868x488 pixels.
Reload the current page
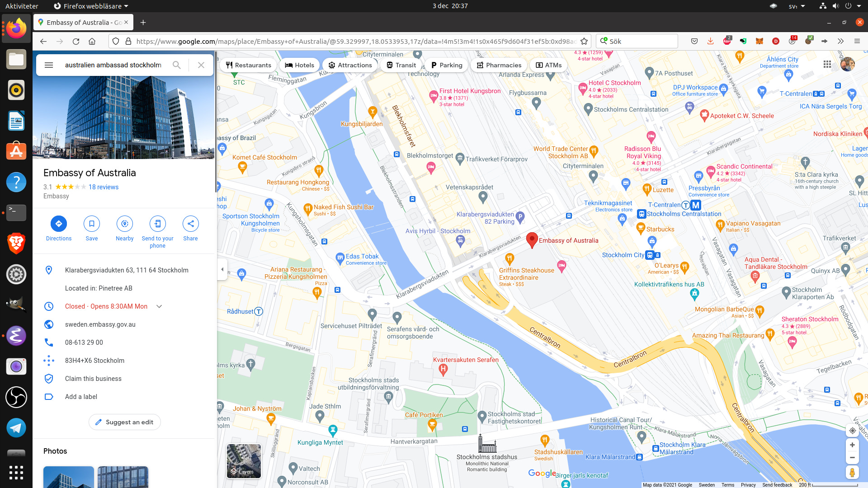76,41
